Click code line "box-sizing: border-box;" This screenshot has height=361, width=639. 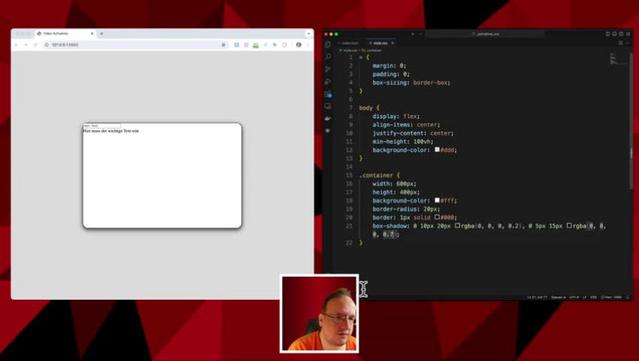pos(411,82)
